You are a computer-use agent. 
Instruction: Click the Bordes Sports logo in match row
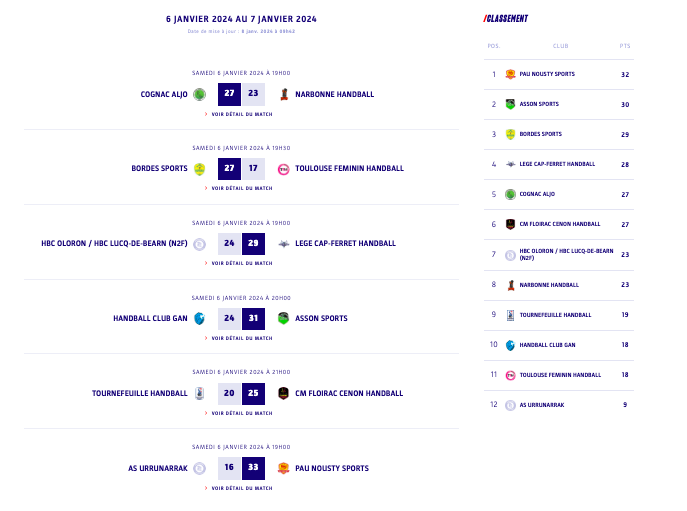click(x=199, y=169)
